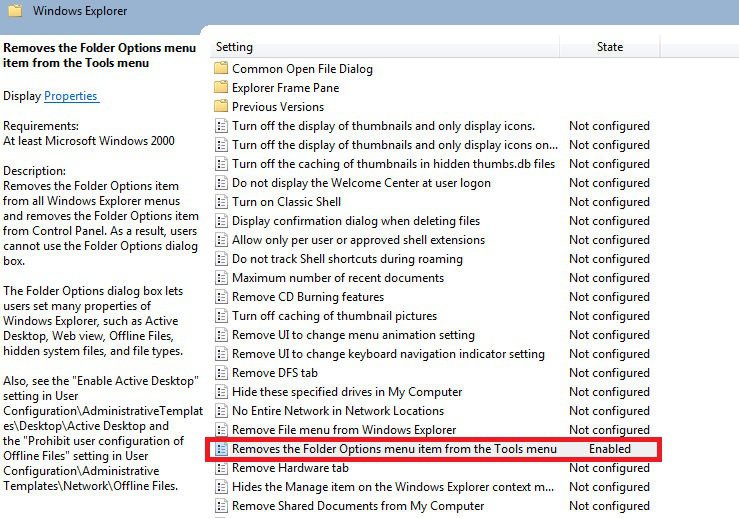Click policy icon for 'Remove Hardware tab'
This screenshot has width=739, height=518.
tap(221, 468)
